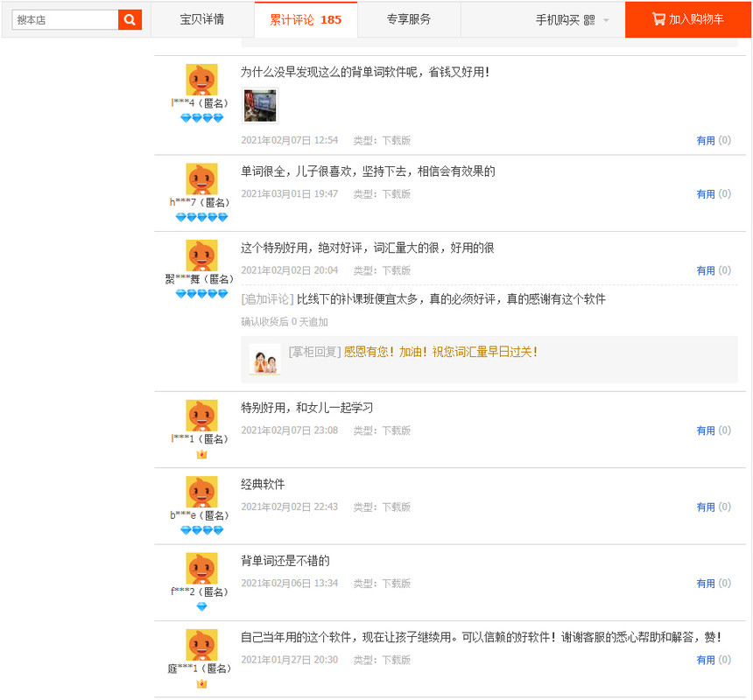Click timestamp 2021年02月06日 13:34
This screenshot has width=753, height=700.
tap(290, 584)
